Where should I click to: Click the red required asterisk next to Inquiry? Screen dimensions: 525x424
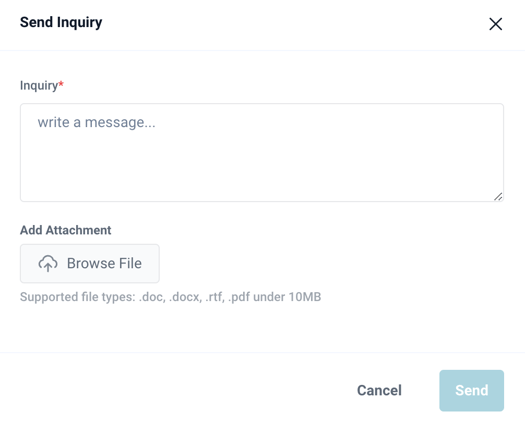pos(61,84)
